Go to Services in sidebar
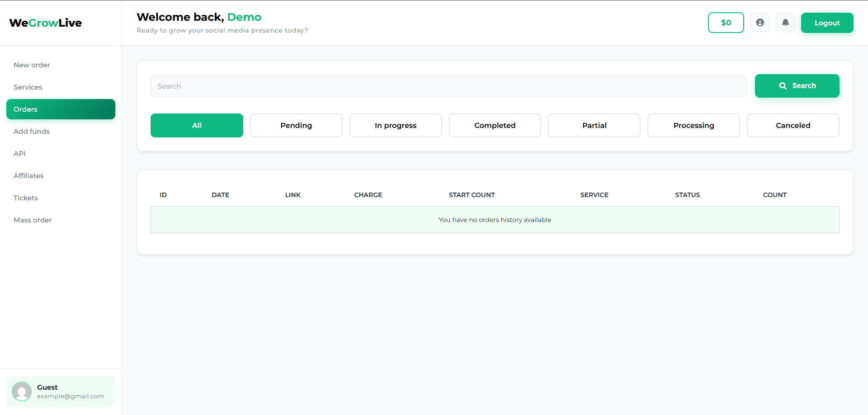Viewport: 868px width, 415px height. (x=28, y=87)
